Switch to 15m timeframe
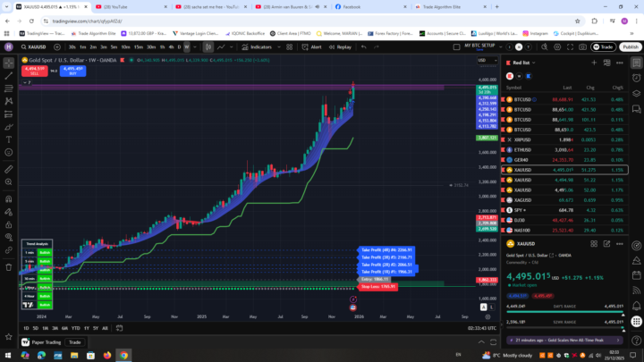Image resolution: width=644 pixels, height=362 pixels. tap(139, 47)
